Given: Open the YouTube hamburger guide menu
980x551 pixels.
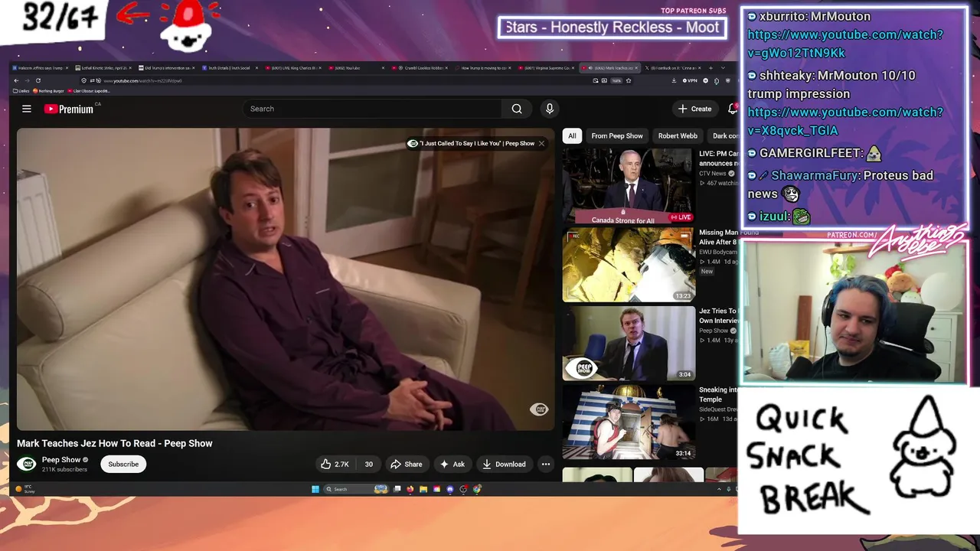Looking at the screenshot, I should click(27, 109).
